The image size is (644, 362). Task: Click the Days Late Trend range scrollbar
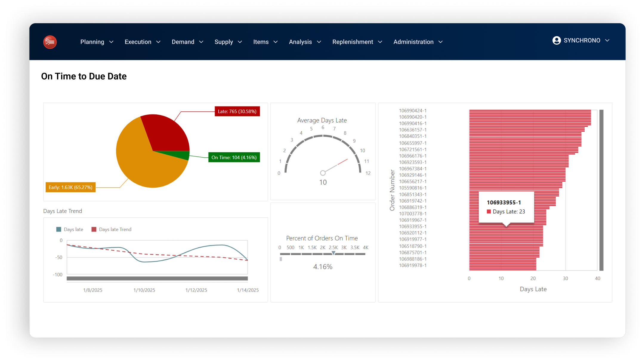(x=157, y=279)
